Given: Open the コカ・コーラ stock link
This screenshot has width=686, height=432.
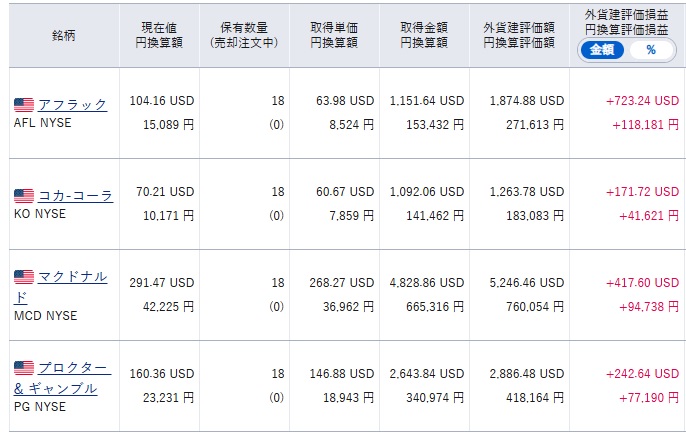Looking at the screenshot, I should click(x=75, y=196).
